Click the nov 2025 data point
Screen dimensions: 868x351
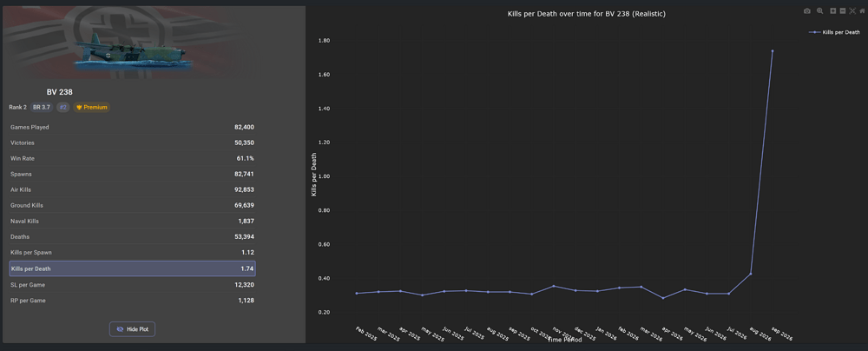[x=554, y=286]
